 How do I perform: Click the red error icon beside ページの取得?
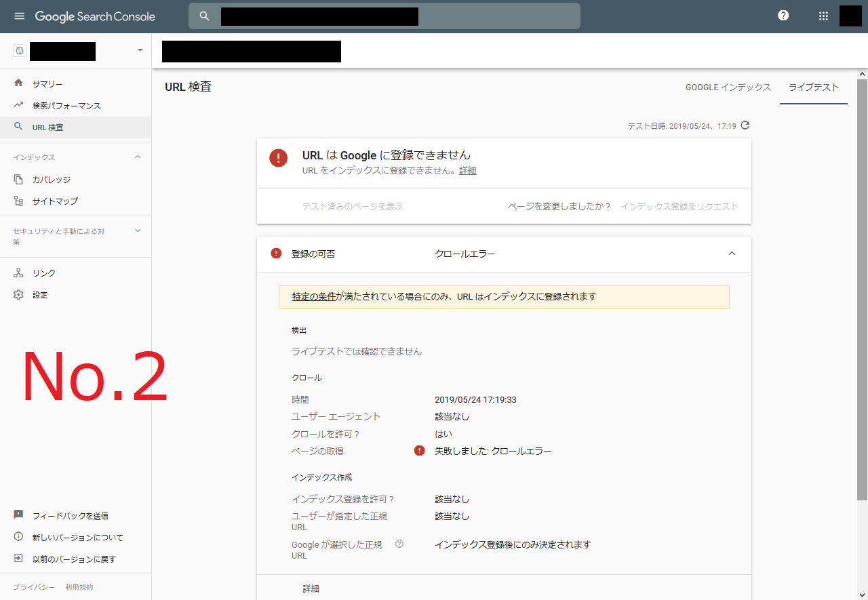pyautogui.click(x=420, y=450)
